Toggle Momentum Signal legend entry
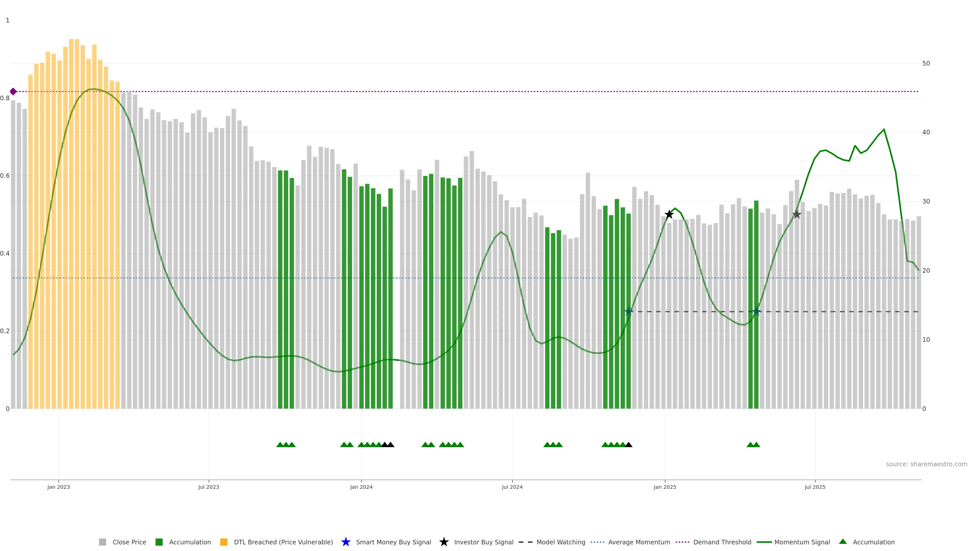 click(802, 542)
